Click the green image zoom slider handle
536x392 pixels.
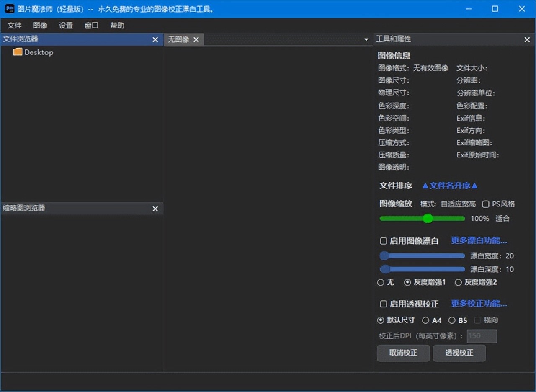[x=428, y=218]
